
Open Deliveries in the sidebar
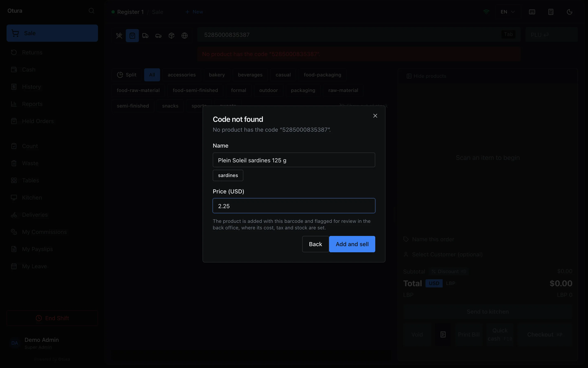[52, 215]
